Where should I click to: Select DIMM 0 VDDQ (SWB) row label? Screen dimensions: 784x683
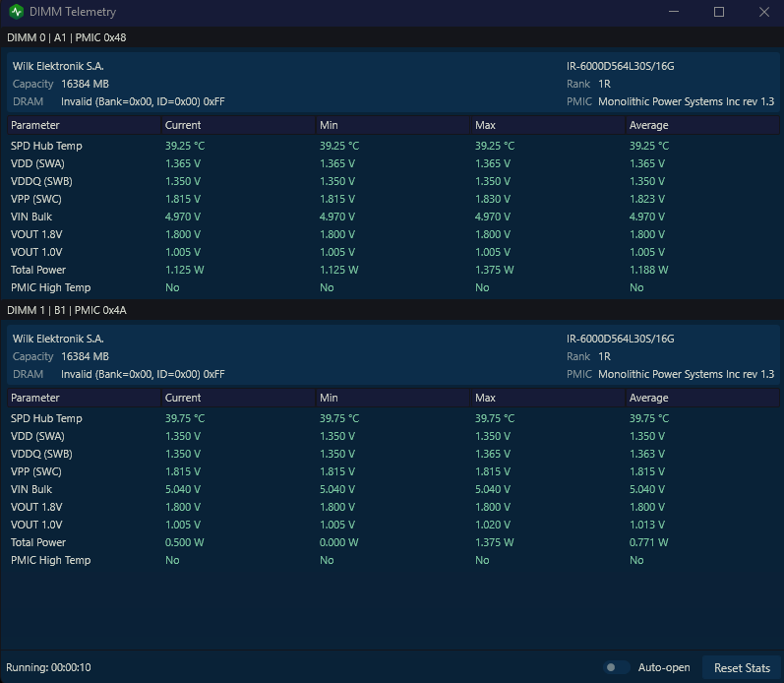(41, 181)
